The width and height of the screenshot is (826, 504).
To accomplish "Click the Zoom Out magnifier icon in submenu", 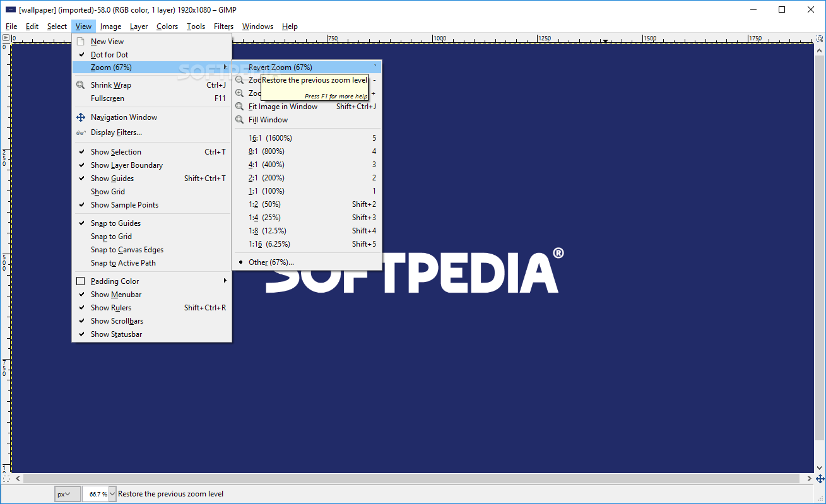I will [239, 80].
